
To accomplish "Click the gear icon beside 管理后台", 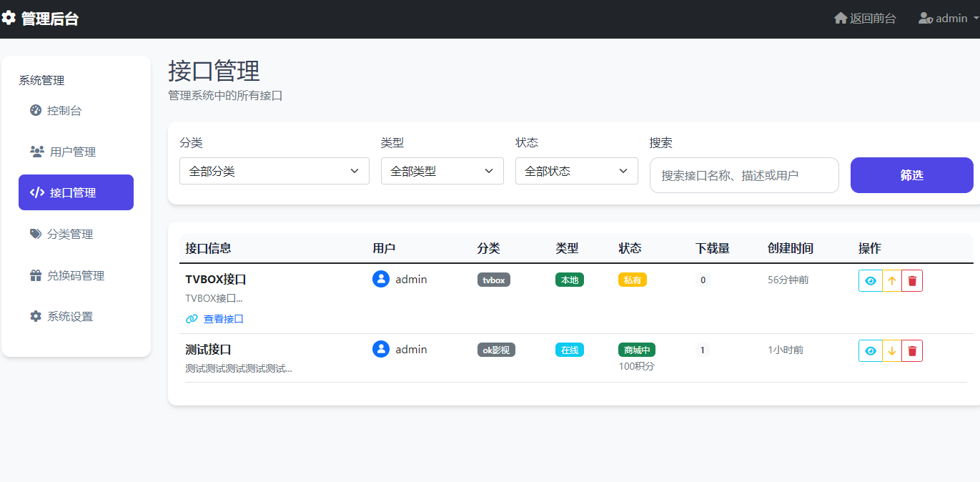I will [x=10, y=18].
